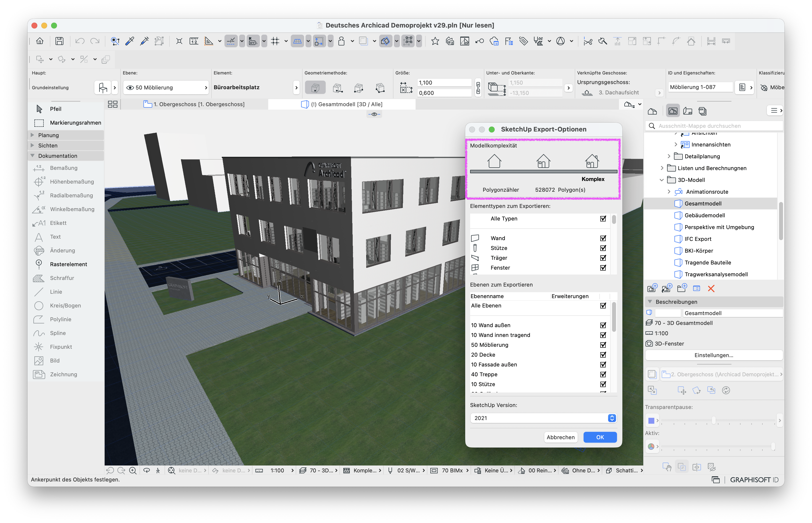
Task: Open the Ebene 50 Möblierung dropdown
Action: point(166,88)
